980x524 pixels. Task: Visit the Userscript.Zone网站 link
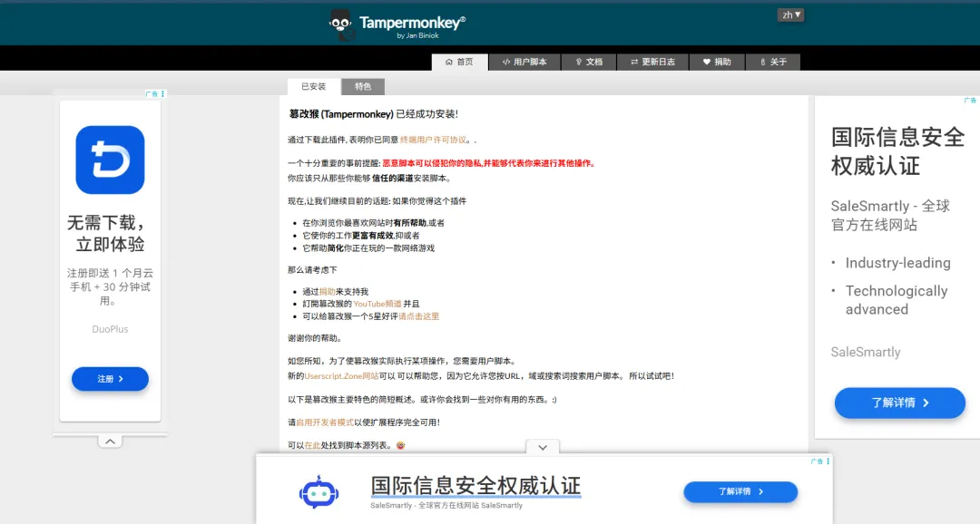(x=341, y=376)
